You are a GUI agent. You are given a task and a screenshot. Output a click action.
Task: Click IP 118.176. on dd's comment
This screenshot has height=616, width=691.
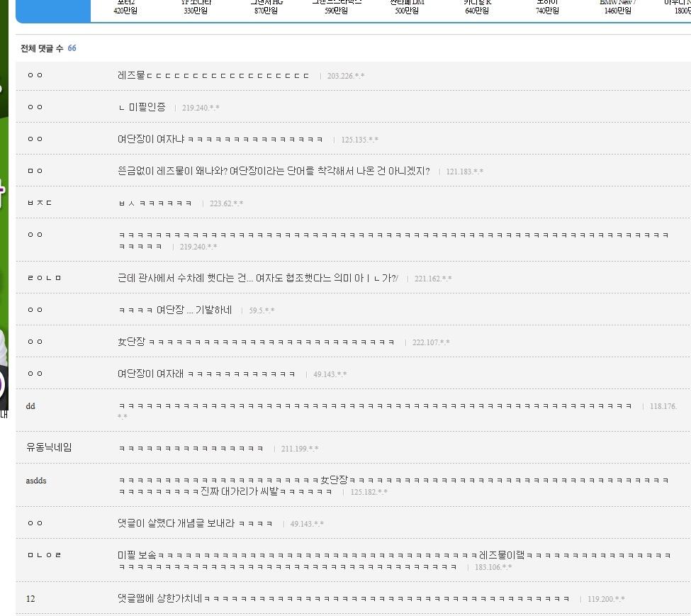click(x=663, y=406)
